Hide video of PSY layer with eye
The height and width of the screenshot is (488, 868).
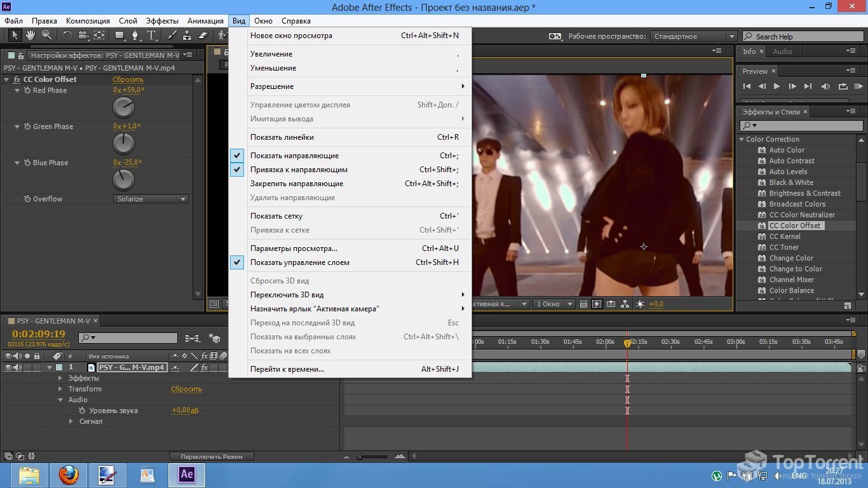8,367
